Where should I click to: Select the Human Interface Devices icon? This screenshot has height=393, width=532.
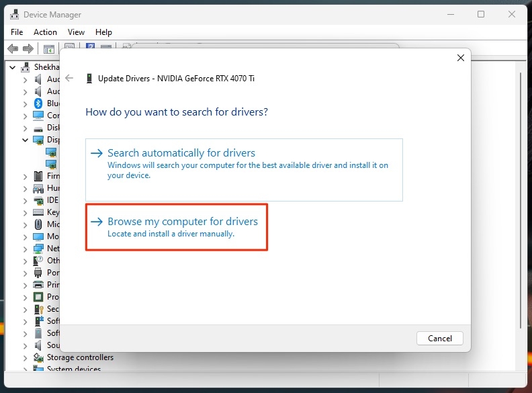[38, 188]
